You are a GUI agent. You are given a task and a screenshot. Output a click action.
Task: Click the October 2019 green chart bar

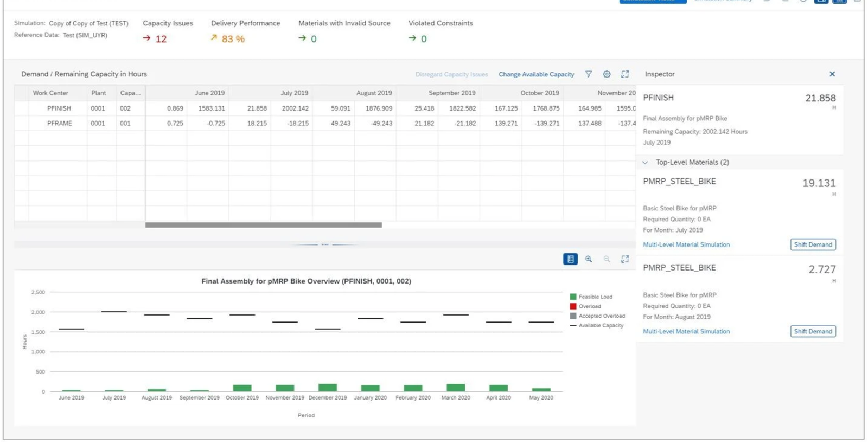[242, 388]
